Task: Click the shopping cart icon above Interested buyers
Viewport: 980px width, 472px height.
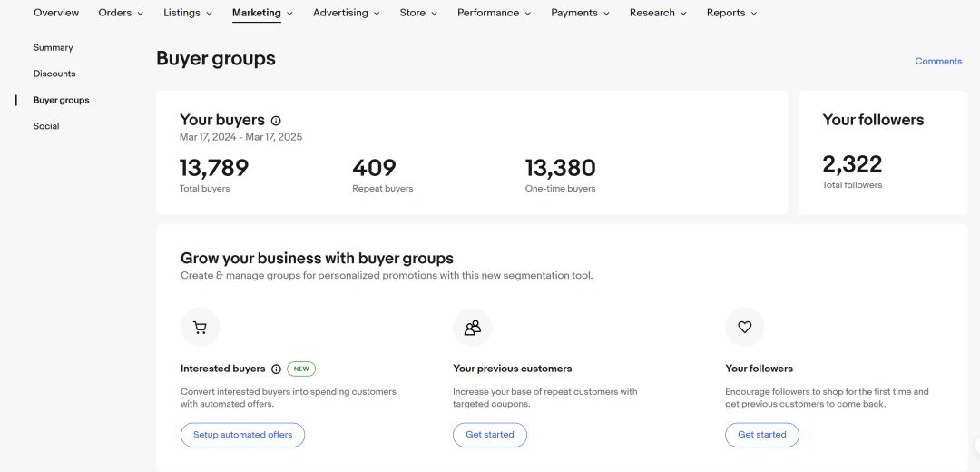Action: click(200, 328)
